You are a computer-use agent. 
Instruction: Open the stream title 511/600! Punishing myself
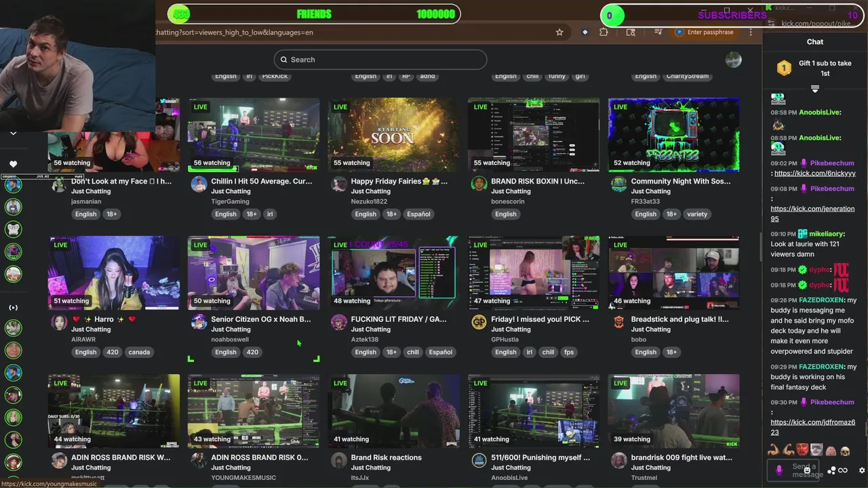click(540, 457)
